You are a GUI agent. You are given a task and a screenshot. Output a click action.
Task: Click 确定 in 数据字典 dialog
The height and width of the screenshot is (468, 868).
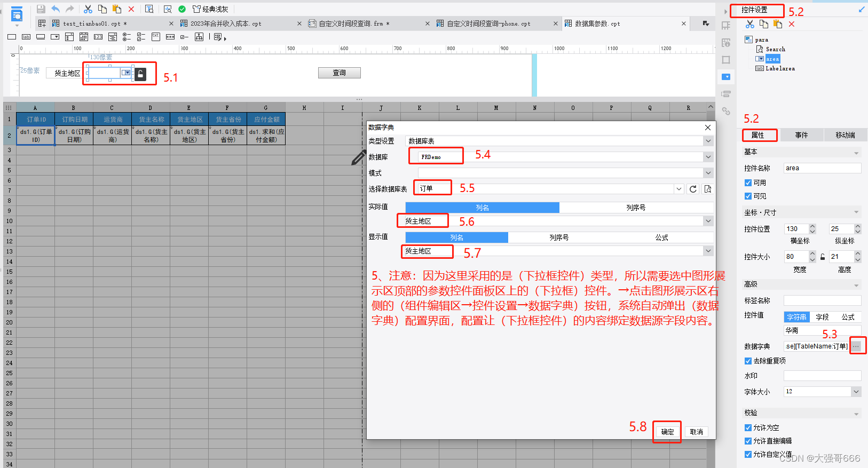[x=667, y=432]
